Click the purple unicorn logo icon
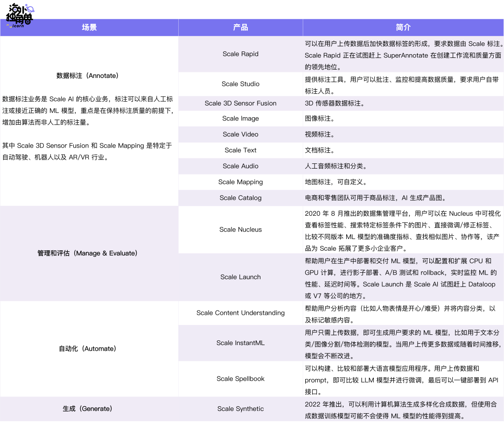 [30, 7]
